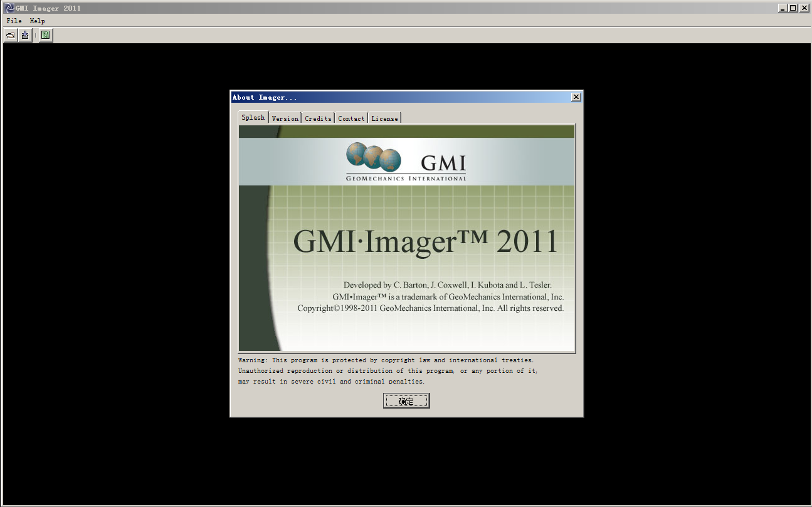Switch to the Version tab
The image size is (812, 507).
(x=285, y=118)
